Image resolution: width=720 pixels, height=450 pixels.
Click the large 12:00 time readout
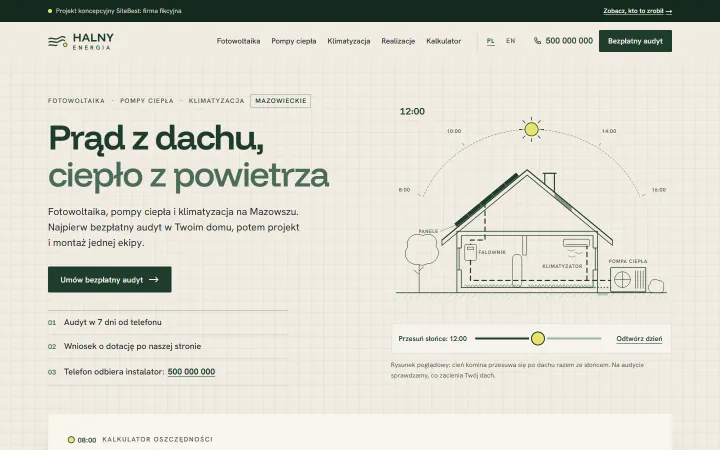pos(412,112)
